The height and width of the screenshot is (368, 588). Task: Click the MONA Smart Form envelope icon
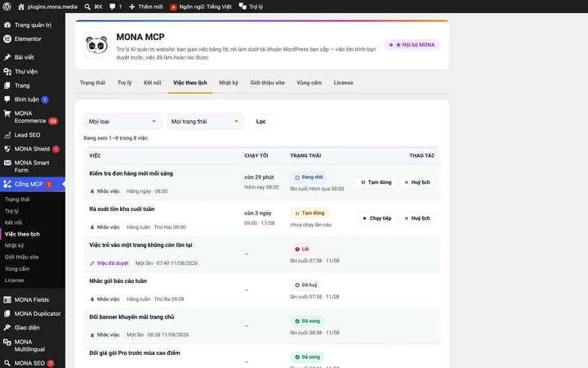pyautogui.click(x=7, y=163)
